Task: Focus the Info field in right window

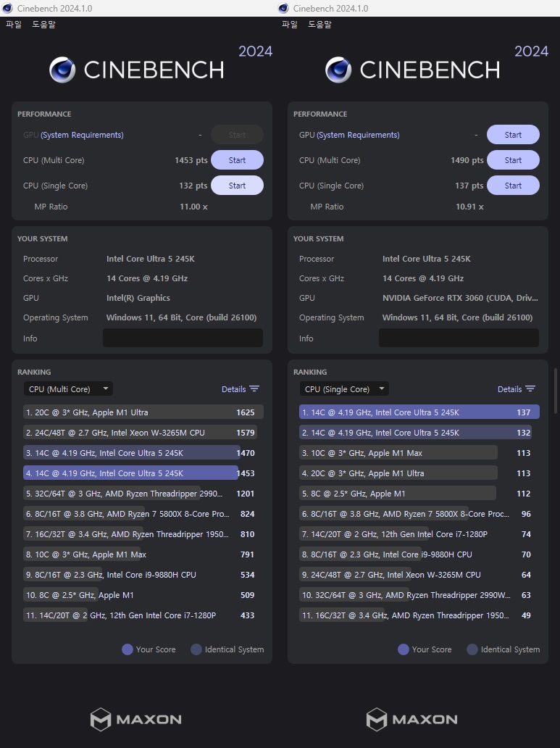Action: [459, 338]
